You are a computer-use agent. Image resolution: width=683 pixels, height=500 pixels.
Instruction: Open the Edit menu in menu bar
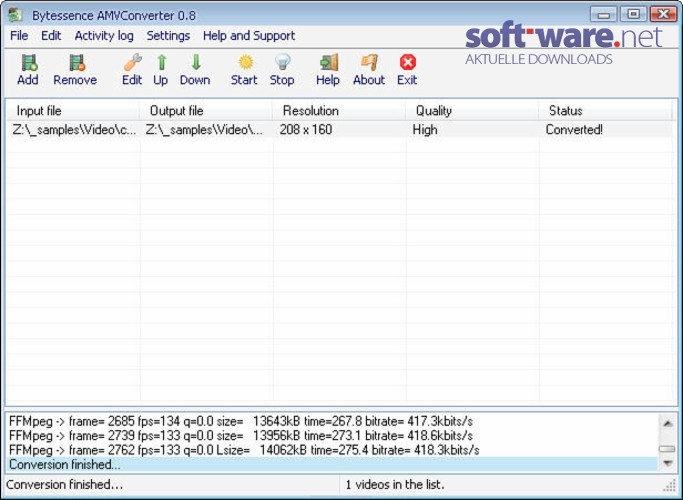(x=51, y=36)
